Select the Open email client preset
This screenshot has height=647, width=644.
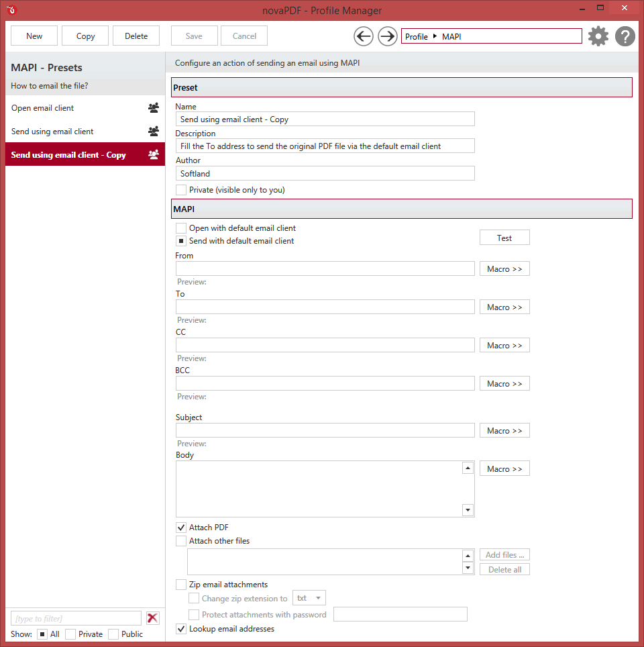[x=85, y=108]
